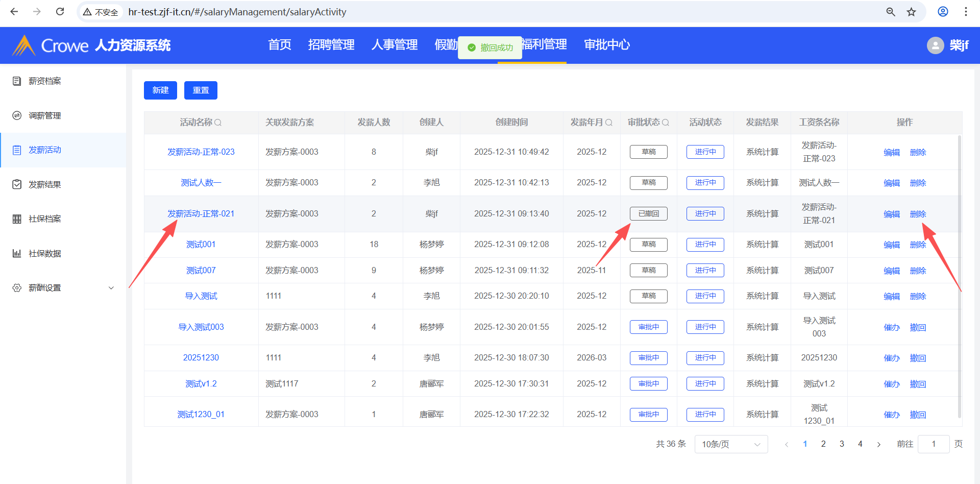Bookmark this page with the star icon
The image size is (980, 484).
coord(911,12)
